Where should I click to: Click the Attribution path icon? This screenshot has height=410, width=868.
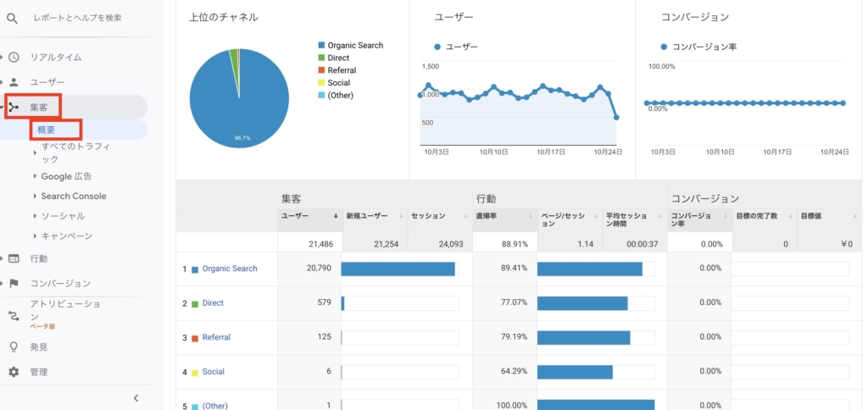click(14, 316)
